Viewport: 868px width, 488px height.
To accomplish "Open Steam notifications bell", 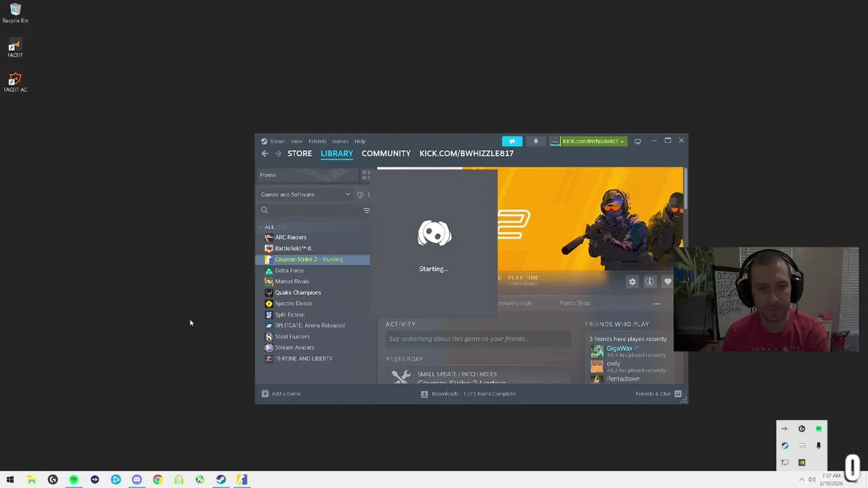I will [536, 141].
